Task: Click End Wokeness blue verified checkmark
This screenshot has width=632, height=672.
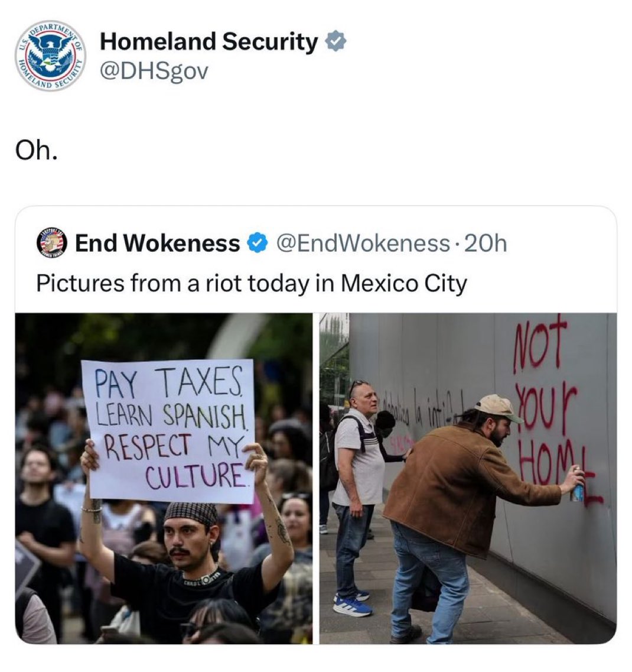Action: (x=258, y=244)
